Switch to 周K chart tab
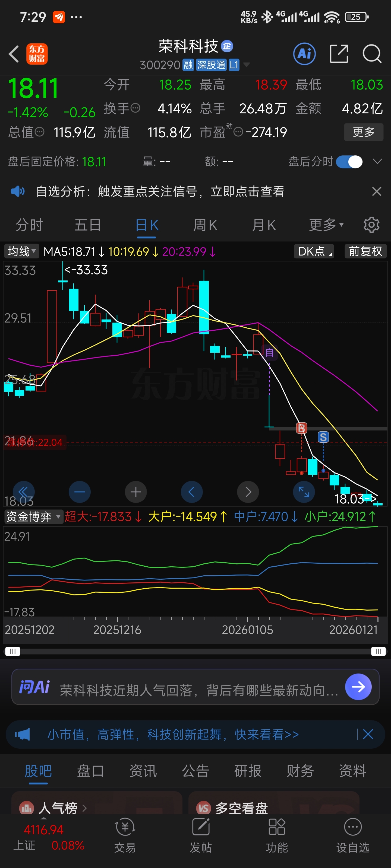Image resolution: width=391 pixels, height=868 pixels. pos(205,225)
